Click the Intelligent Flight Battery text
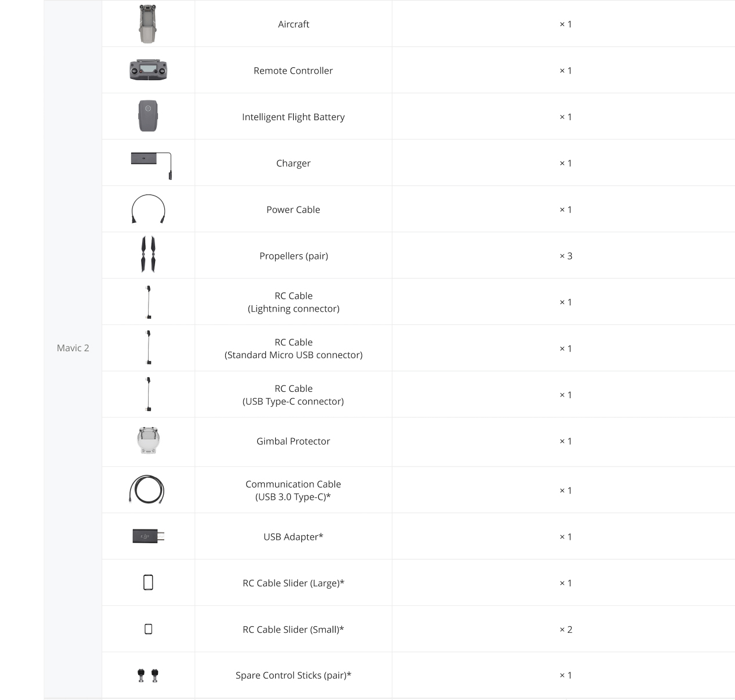Image resolution: width=735 pixels, height=700 pixels. click(293, 117)
